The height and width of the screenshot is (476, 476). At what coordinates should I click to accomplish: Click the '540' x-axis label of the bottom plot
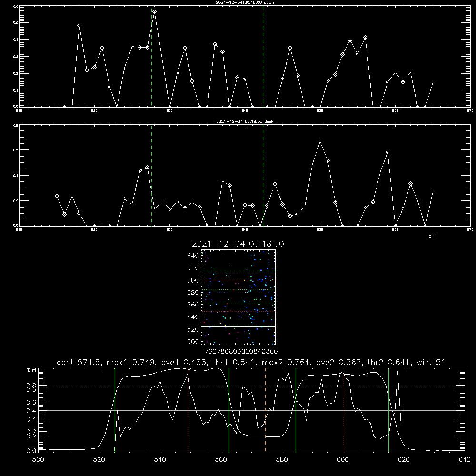pos(160,460)
